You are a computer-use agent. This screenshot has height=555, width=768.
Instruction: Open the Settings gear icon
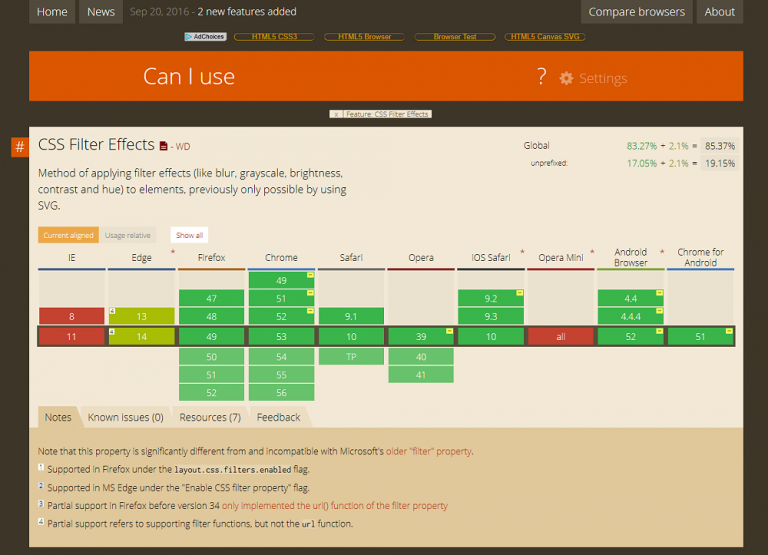tap(567, 78)
